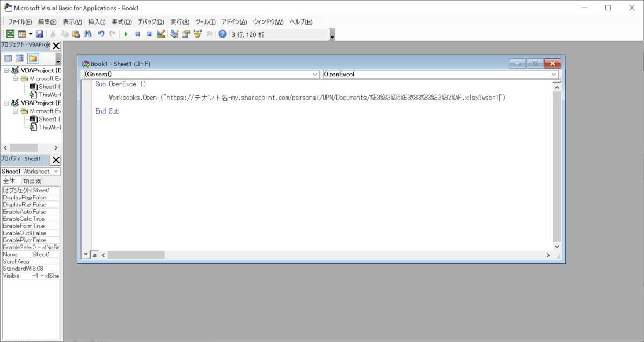
Task: Run the Sub with green play icon
Action: [126, 34]
